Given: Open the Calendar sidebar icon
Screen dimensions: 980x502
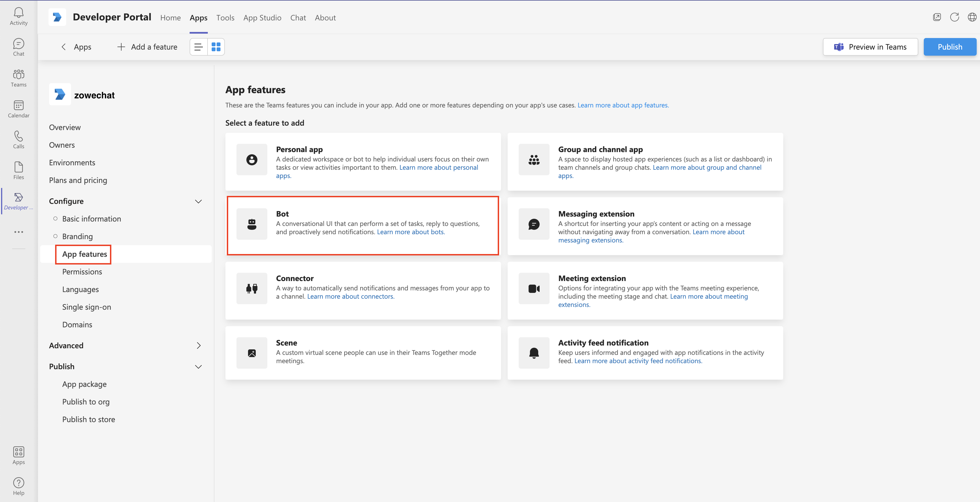Looking at the screenshot, I should (x=18, y=109).
